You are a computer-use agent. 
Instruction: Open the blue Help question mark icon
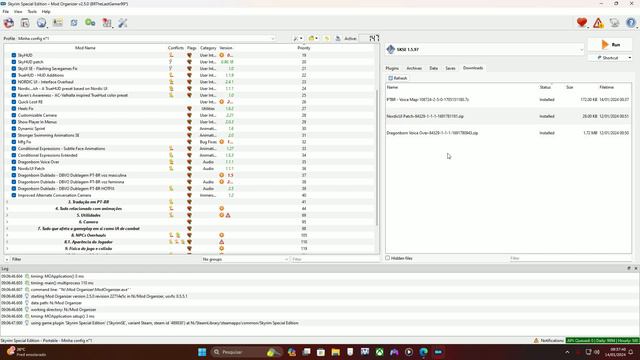[x=631, y=23]
